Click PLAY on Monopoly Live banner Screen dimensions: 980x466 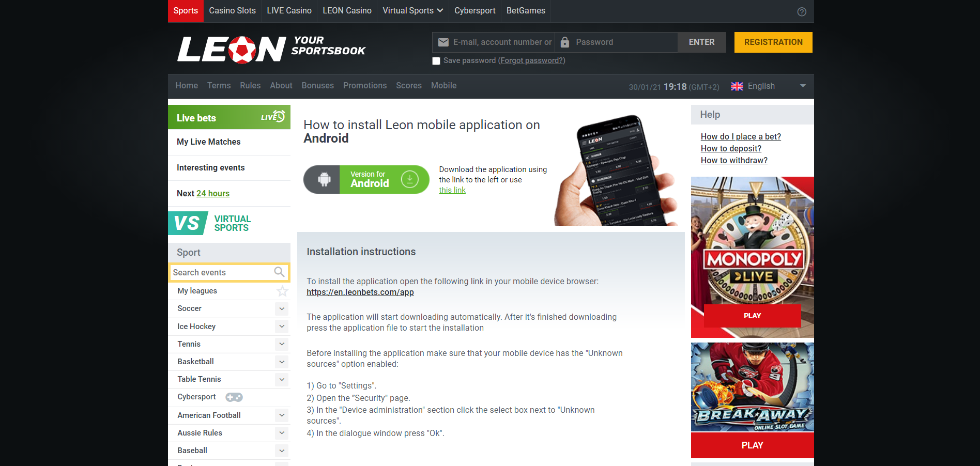coord(753,316)
